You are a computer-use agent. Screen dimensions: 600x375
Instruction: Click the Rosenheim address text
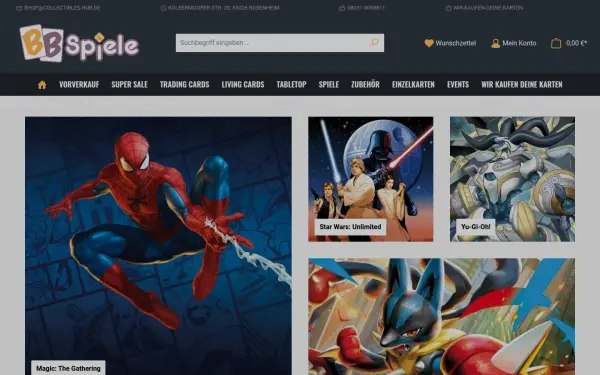pos(224,8)
